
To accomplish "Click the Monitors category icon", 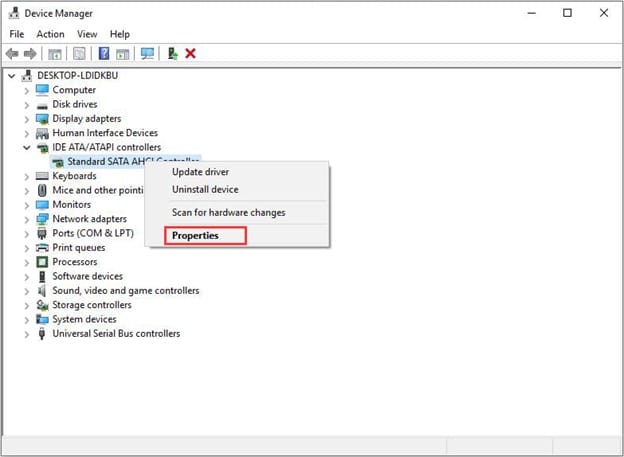I will [42, 205].
